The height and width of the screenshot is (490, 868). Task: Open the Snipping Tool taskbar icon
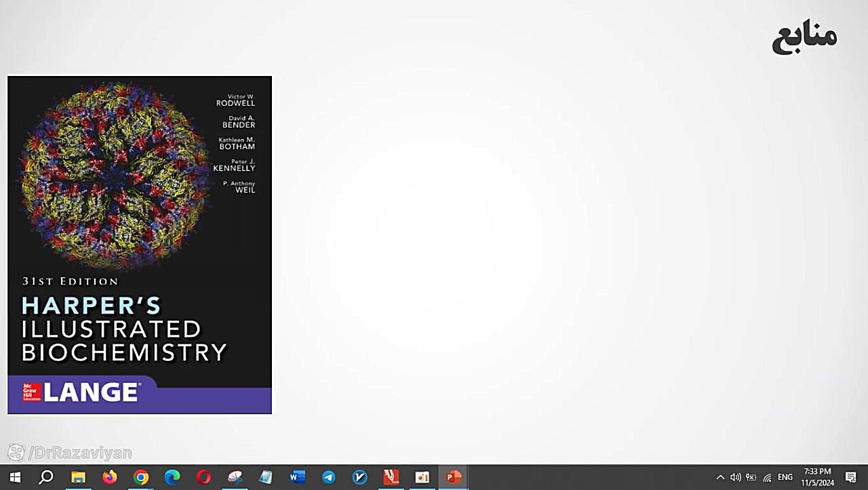point(235,477)
